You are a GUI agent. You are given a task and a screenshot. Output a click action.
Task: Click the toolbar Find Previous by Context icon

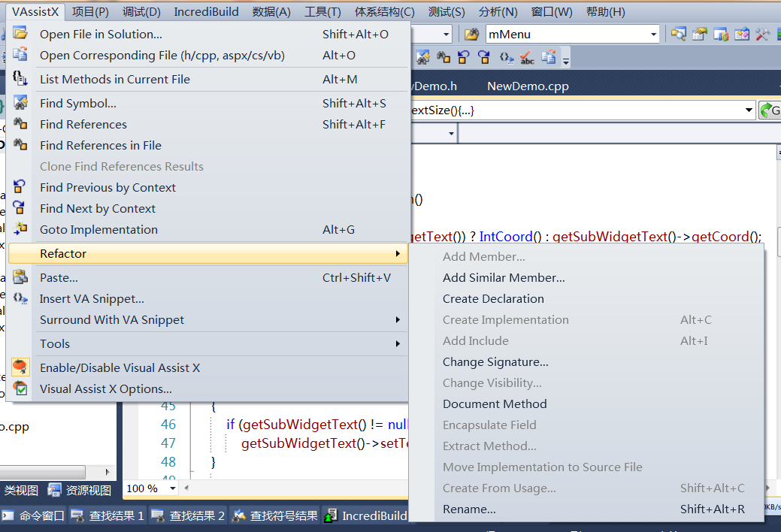(x=463, y=58)
